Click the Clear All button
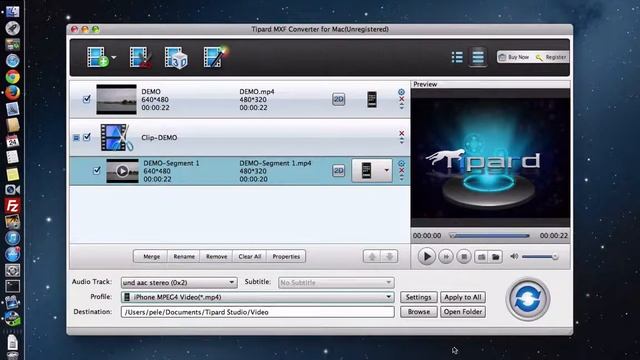The image size is (640, 360). (x=249, y=256)
